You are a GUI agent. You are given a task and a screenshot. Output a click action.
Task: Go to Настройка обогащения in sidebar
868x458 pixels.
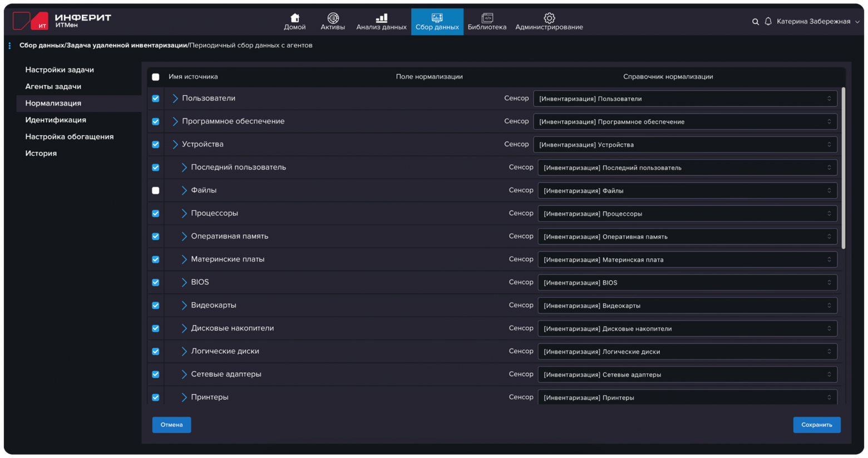click(69, 137)
